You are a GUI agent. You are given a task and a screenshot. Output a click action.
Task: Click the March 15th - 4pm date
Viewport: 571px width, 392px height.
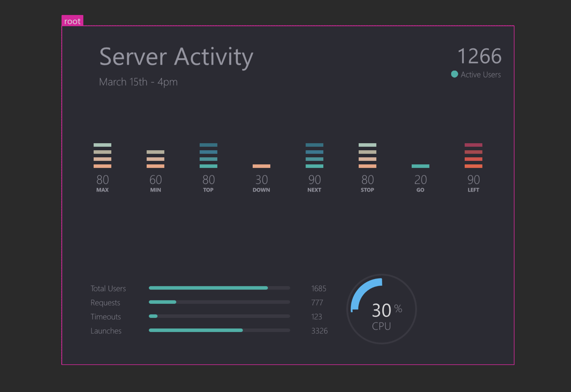(x=138, y=82)
